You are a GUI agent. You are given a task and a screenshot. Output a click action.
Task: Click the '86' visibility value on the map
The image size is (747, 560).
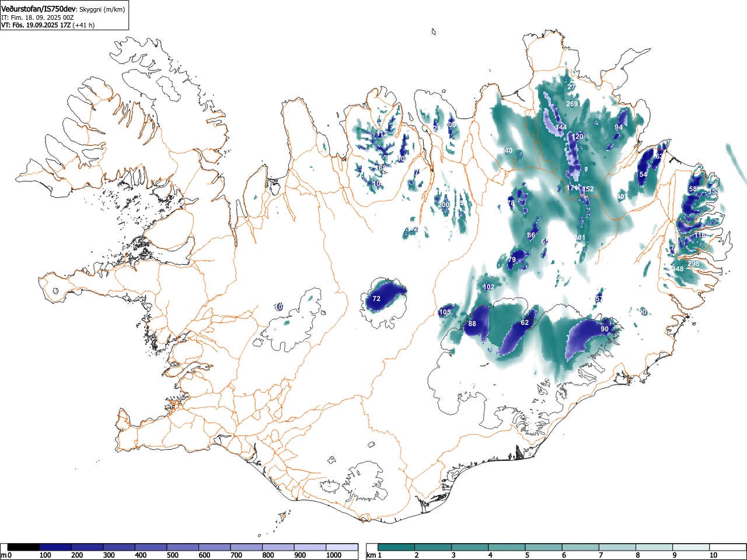pos(531,236)
